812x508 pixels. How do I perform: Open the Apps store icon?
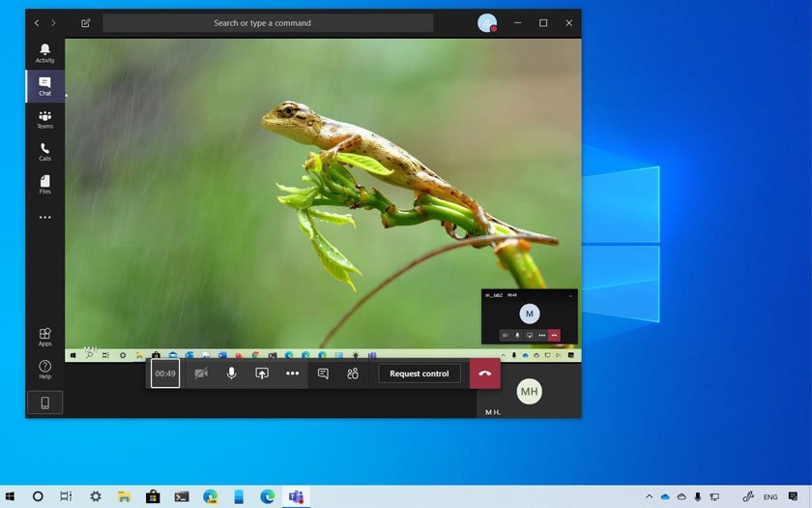(x=44, y=337)
